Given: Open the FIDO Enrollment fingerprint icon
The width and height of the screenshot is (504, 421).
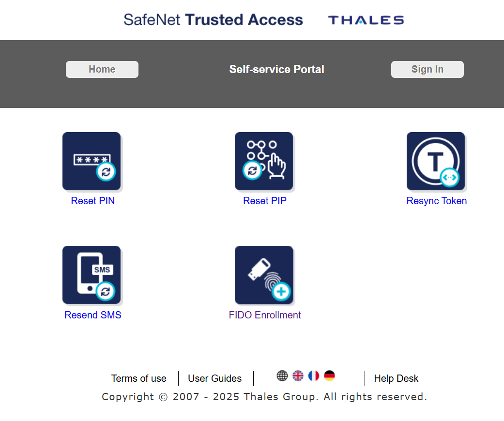Looking at the screenshot, I should click(264, 275).
